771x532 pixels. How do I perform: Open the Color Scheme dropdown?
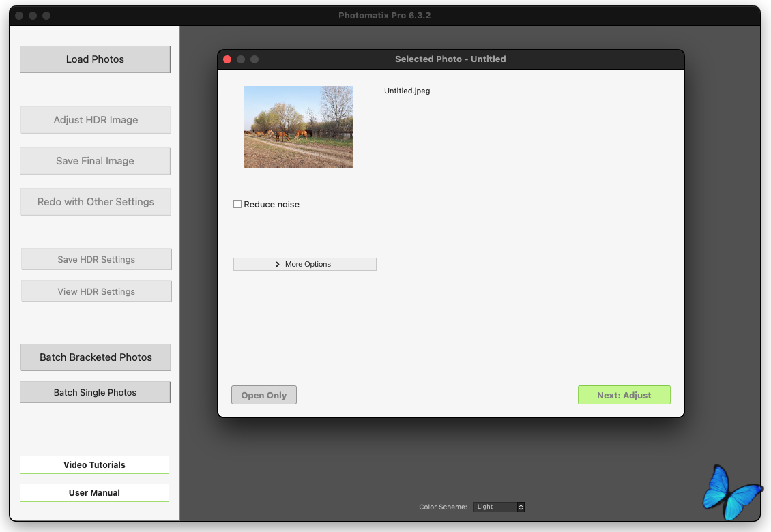click(499, 507)
